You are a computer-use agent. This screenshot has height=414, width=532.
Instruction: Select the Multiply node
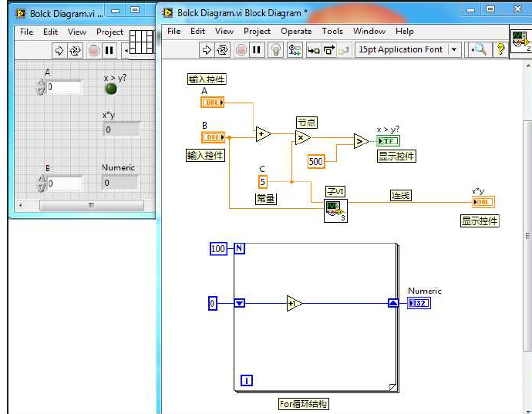pos(303,137)
